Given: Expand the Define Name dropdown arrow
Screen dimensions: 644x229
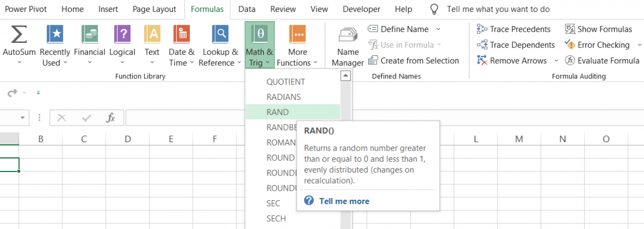Looking at the screenshot, I should point(438,29).
